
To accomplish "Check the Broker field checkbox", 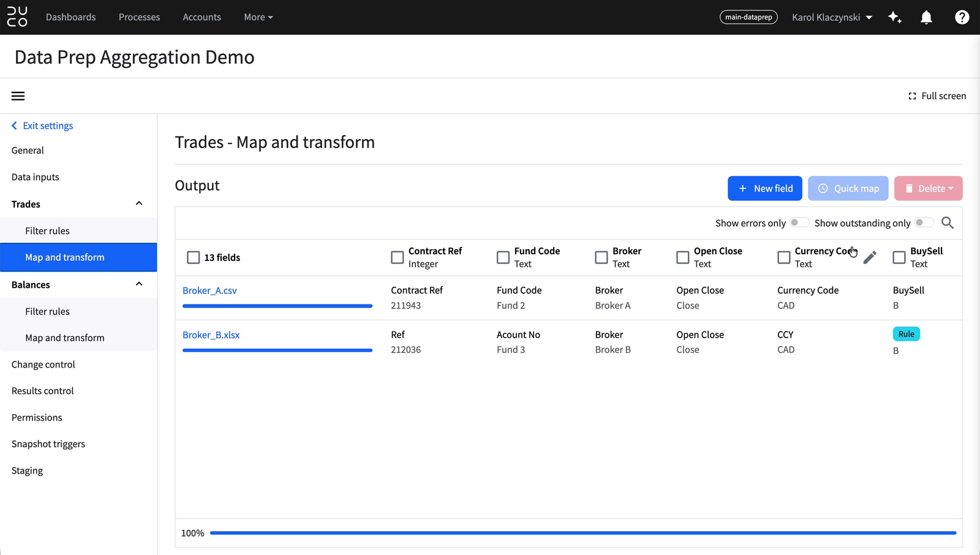I will click(x=601, y=257).
